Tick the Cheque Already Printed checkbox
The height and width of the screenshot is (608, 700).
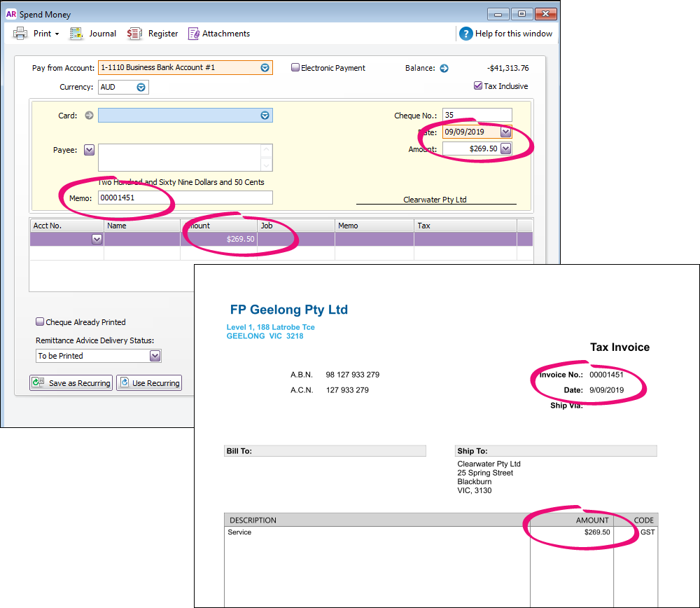[40, 322]
